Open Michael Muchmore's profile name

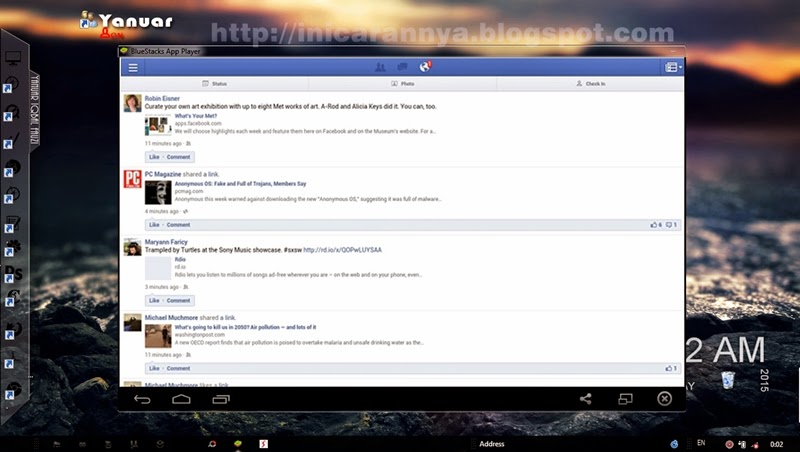[x=171, y=317]
